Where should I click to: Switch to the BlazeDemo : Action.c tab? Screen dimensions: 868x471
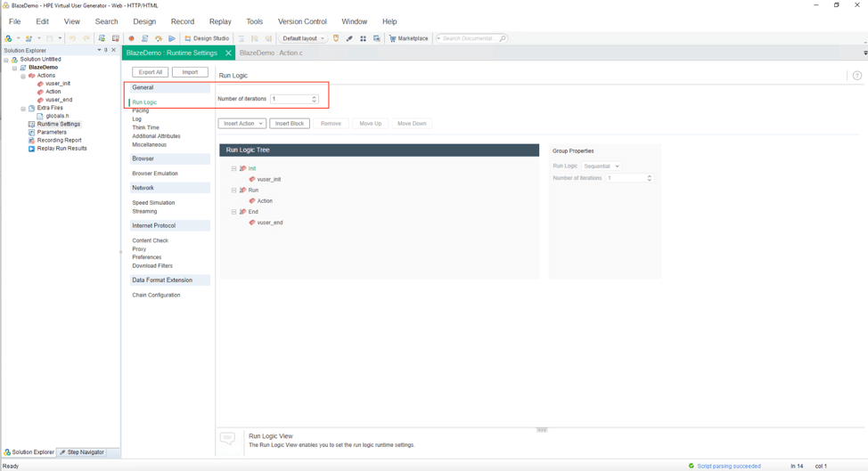point(271,53)
